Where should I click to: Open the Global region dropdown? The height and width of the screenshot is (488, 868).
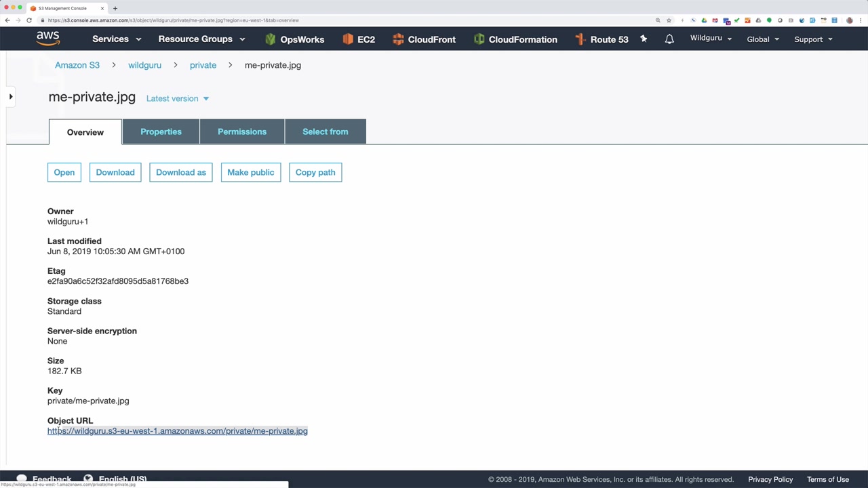(x=763, y=39)
